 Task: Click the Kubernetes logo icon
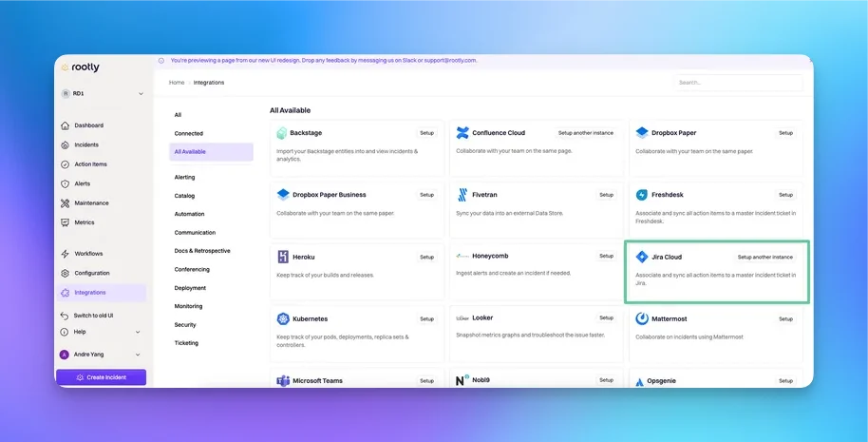pyautogui.click(x=283, y=319)
